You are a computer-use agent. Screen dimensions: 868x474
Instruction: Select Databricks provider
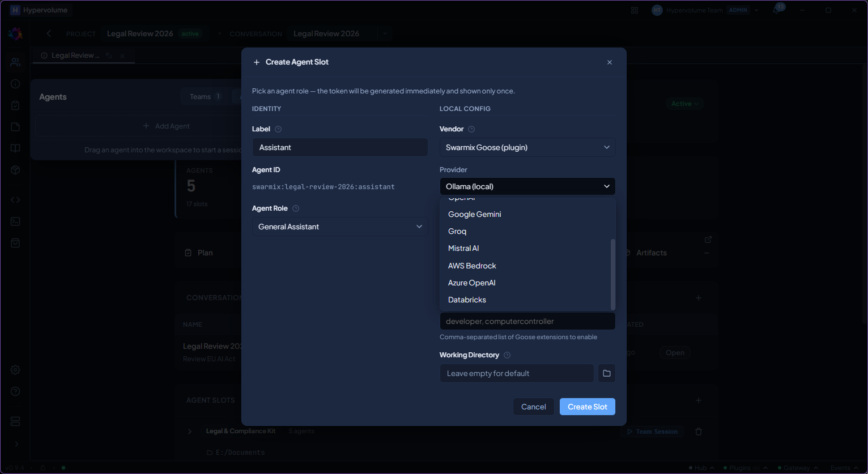[527, 300]
